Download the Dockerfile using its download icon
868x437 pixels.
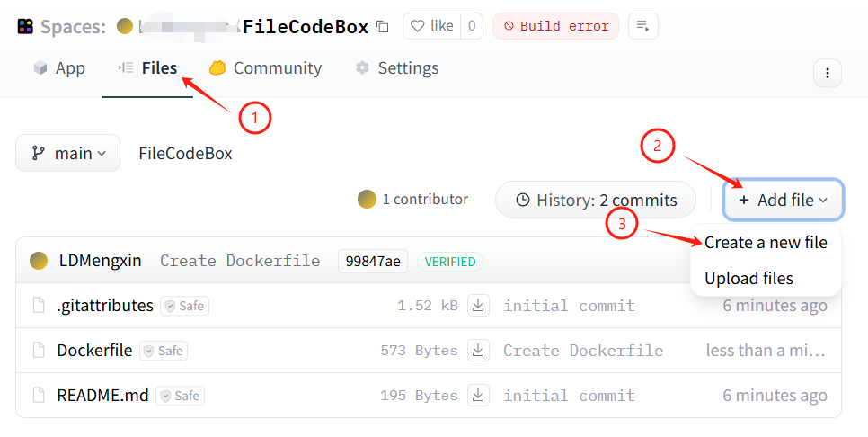479,351
